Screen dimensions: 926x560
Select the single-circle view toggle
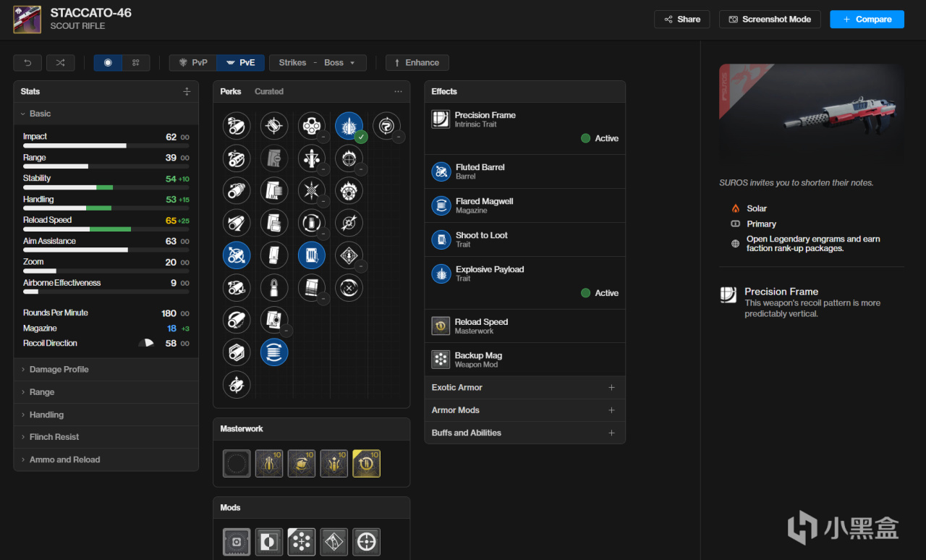pos(108,63)
